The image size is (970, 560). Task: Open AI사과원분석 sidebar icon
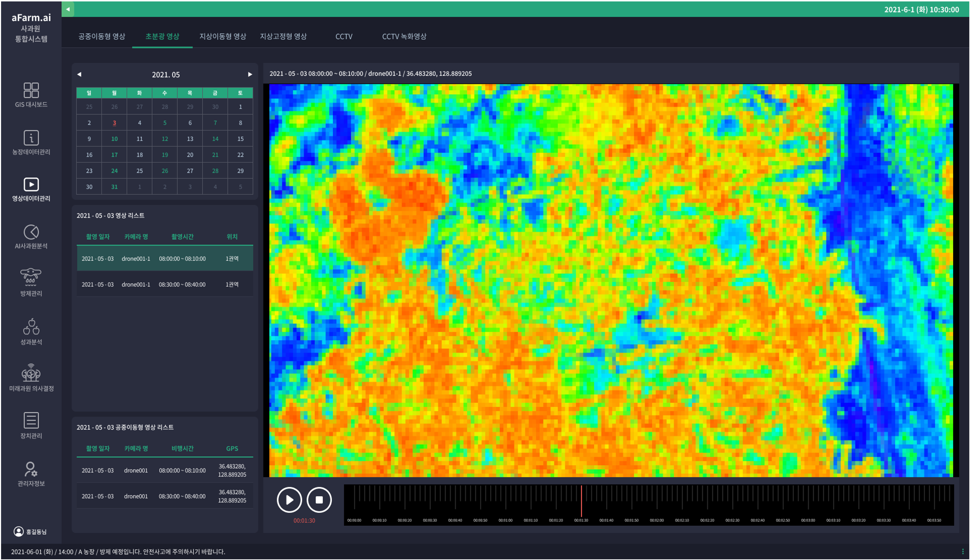(31, 232)
